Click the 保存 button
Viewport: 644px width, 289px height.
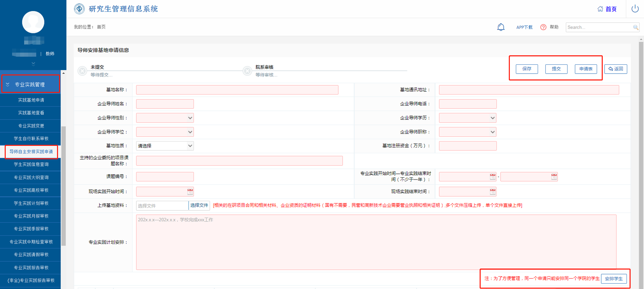[527, 69]
